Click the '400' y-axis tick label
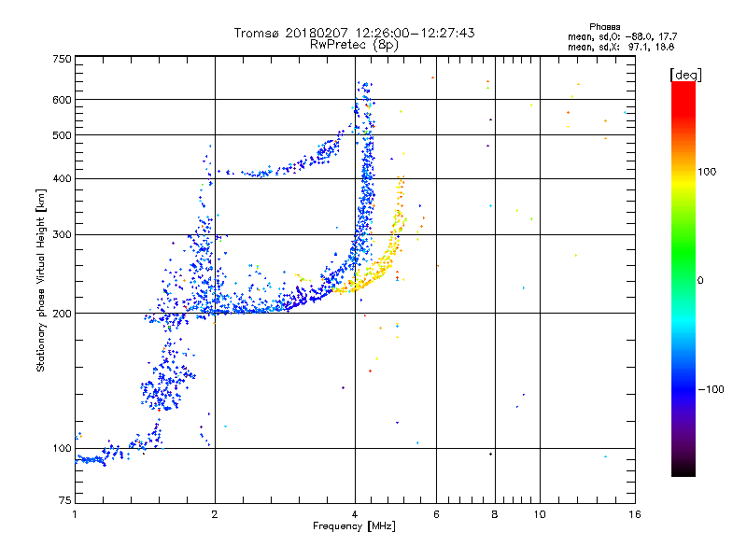747x560 pixels. click(62, 178)
